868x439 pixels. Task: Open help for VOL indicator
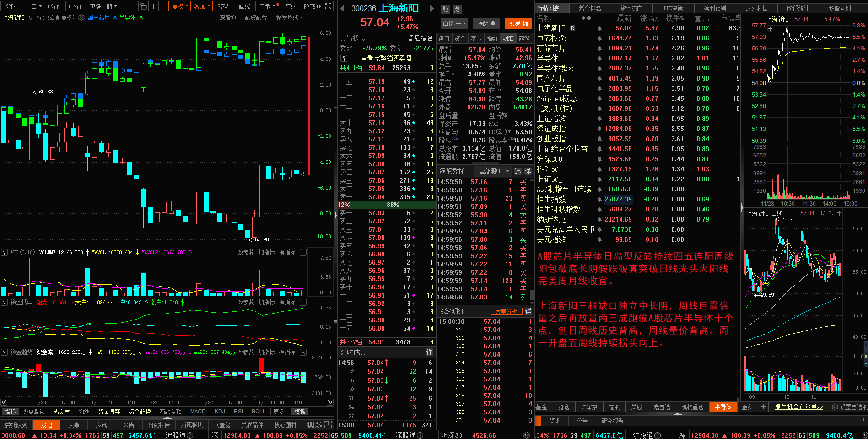(x=5, y=253)
